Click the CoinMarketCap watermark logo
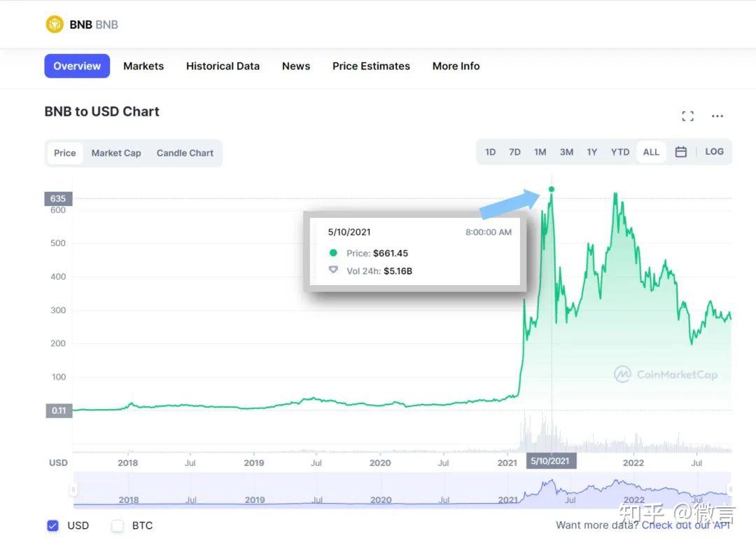 point(622,374)
